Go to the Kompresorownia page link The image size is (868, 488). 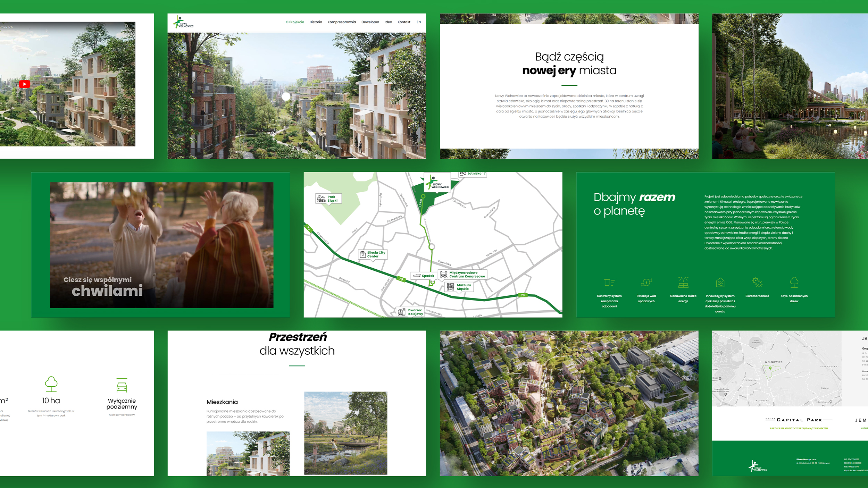pos(342,22)
